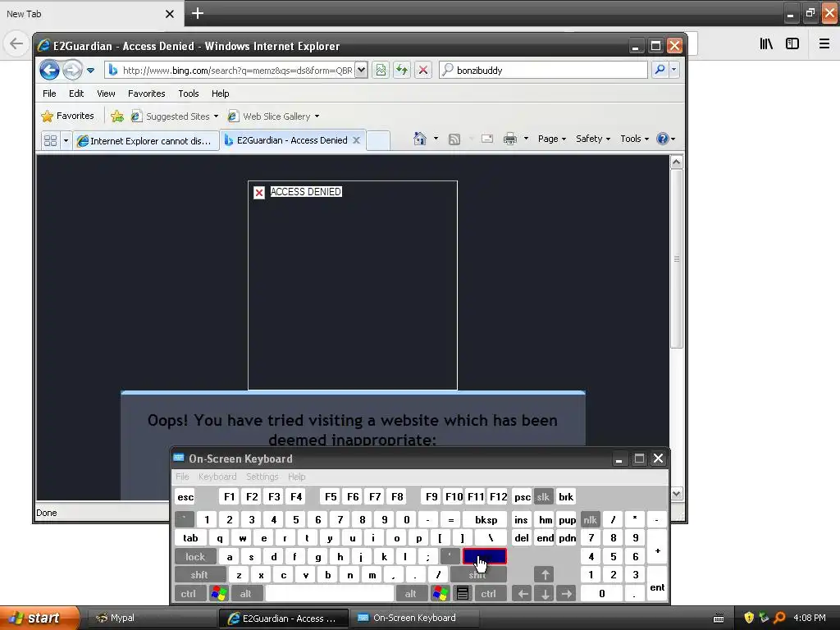Open On-Screen Keyboard's Settings menu
This screenshot has width=840, height=630.
(262, 477)
